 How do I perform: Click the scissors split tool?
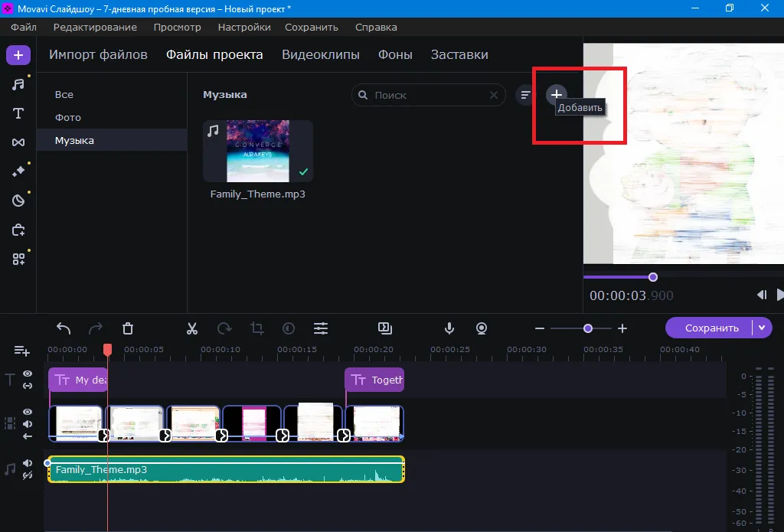(x=192, y=328)
